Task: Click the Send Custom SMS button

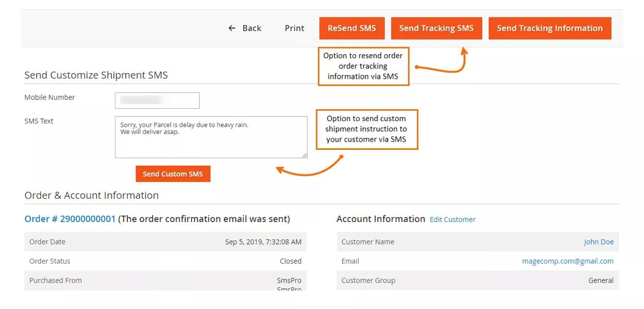Action: coord(173,174)
